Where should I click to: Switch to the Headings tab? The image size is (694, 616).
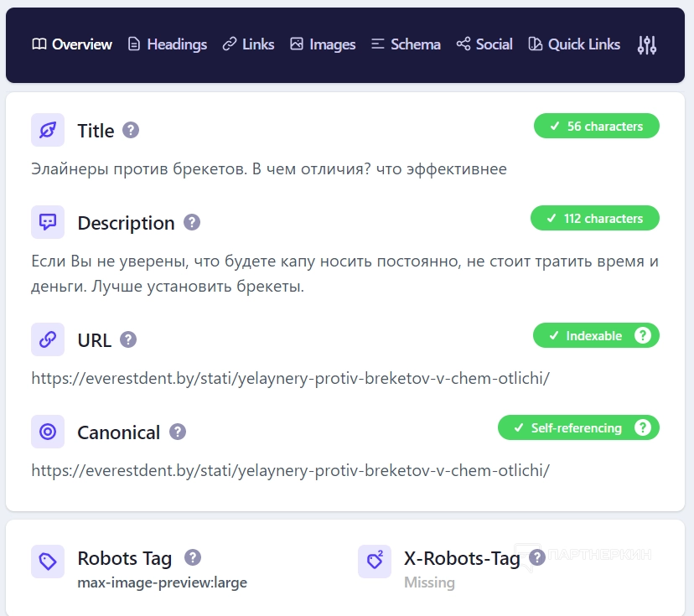coord(168,44)
